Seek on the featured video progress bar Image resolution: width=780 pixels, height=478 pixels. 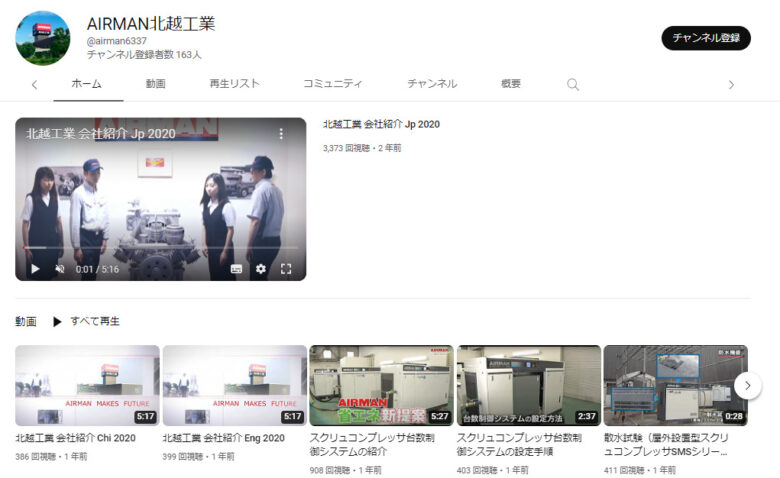click(160, 247)
